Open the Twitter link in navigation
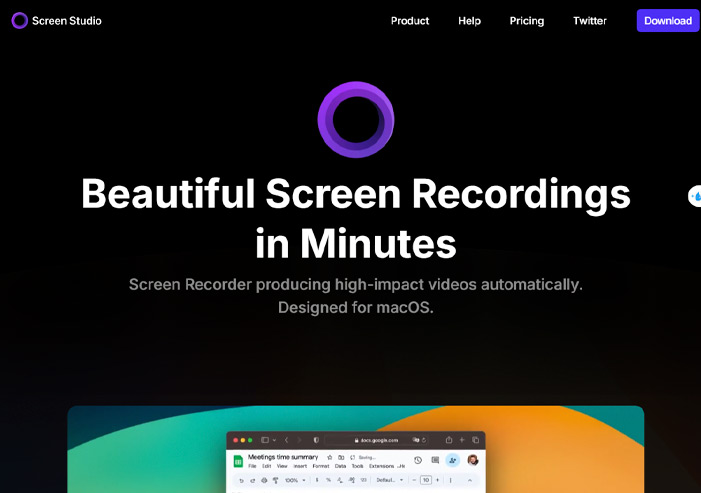 (590, 21)
